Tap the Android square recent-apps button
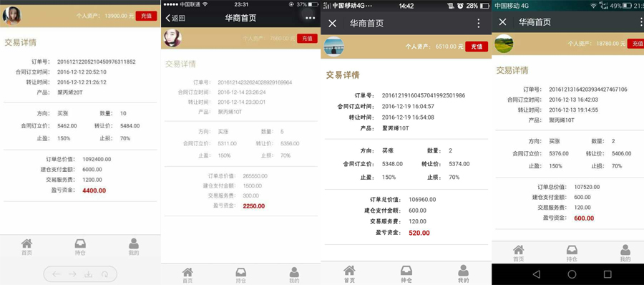 [x=608, y=274]
